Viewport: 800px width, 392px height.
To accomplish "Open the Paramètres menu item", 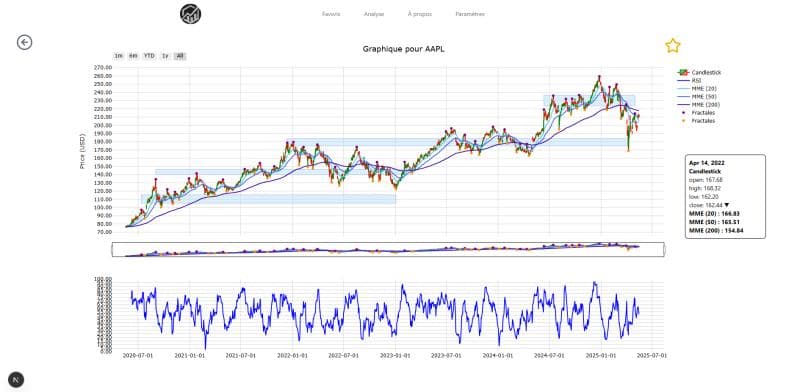I will [x=470, y=14].
